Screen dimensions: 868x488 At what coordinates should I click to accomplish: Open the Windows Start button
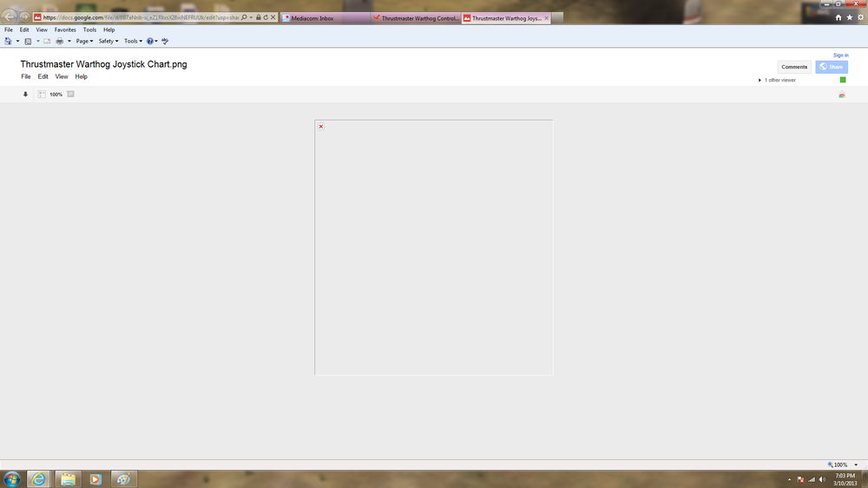[x=11, y=479]
